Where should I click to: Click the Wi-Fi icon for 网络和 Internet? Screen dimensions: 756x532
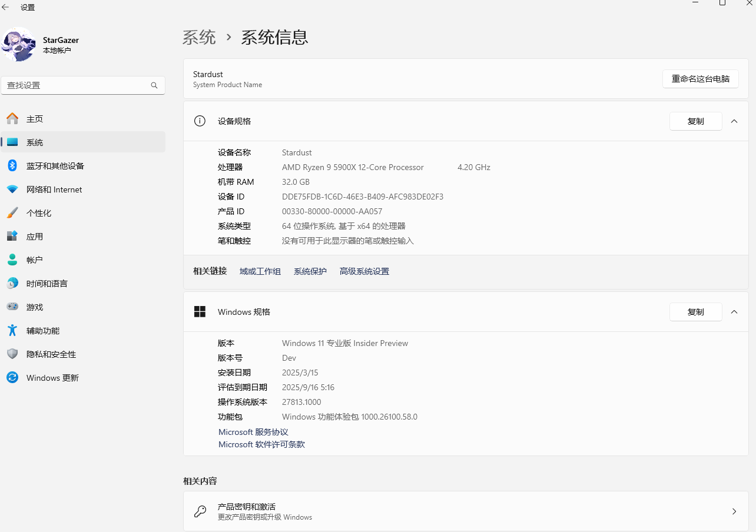pyautogui.click(x=12, y=189)
